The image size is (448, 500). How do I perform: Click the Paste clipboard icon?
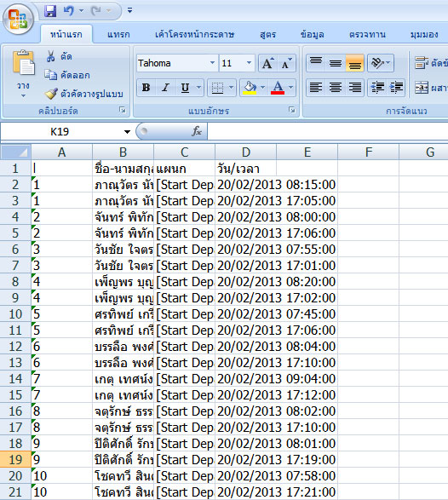tap(23, 63)
